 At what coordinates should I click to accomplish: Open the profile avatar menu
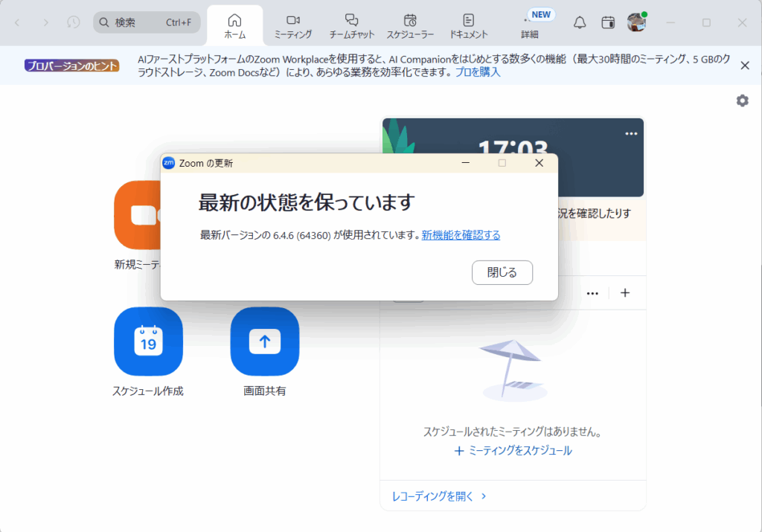[x=637, y=22]
